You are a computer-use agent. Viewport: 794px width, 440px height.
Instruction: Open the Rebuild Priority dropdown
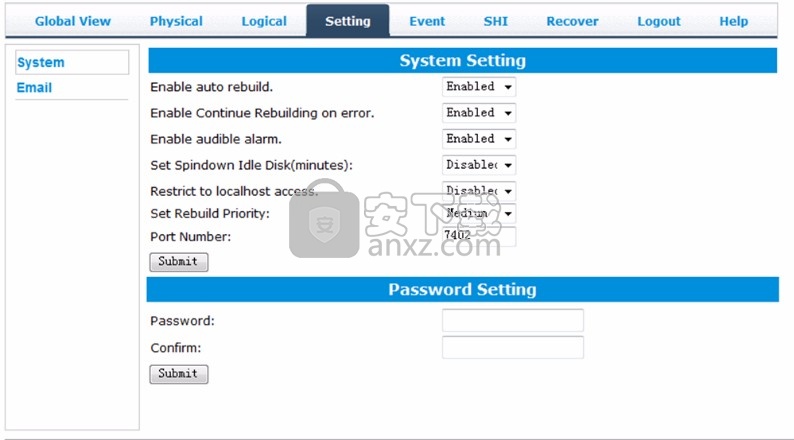(479, 213)
